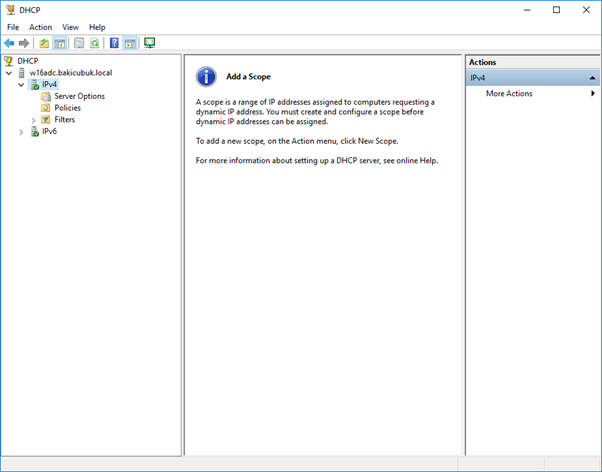Image resolution: width=602 pixels, height=472 pixels.
Task: Select the DHCP root node in tree
Action: pyautogui.click(x=28, y=61)
